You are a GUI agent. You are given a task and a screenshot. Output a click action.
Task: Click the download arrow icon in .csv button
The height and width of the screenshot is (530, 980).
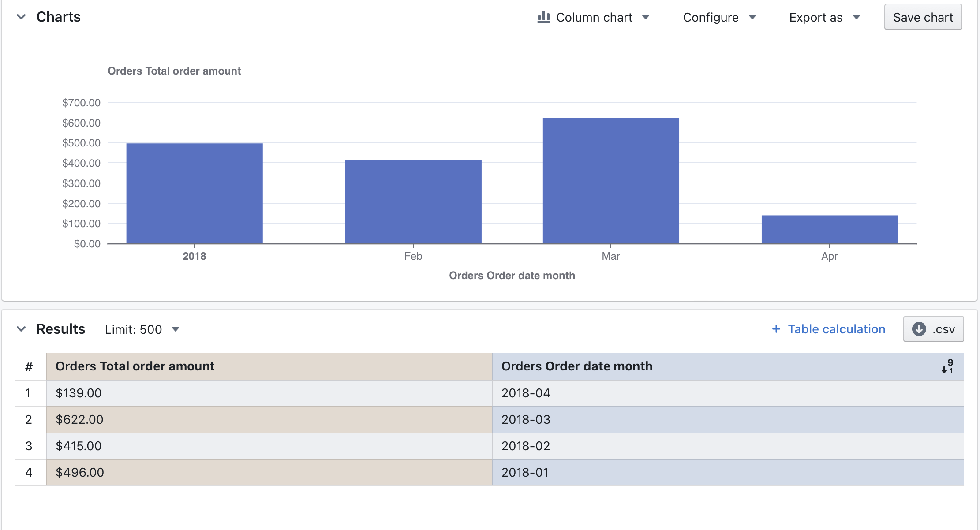[x=919, y=329]
